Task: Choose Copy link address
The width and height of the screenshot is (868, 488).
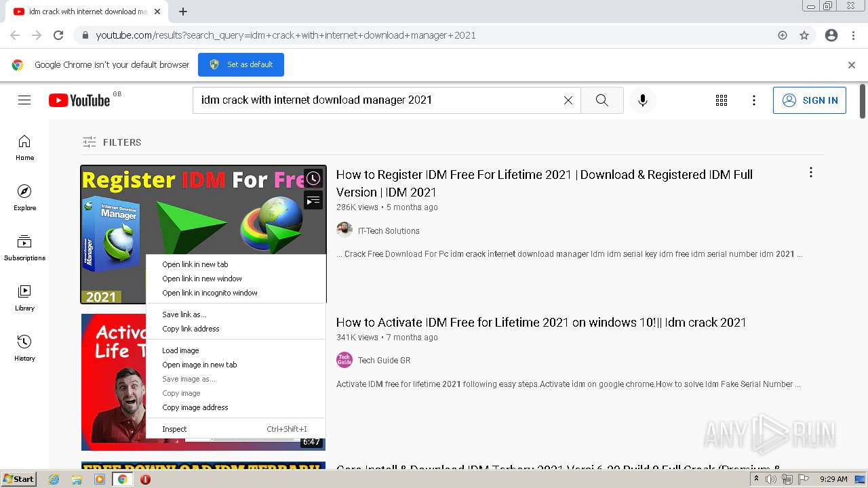Action: 236,329
